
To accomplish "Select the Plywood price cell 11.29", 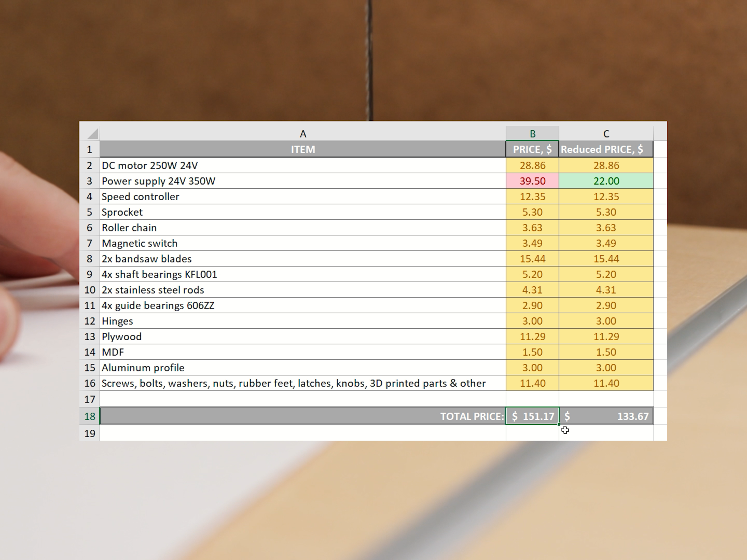I will tap(532, 337).
